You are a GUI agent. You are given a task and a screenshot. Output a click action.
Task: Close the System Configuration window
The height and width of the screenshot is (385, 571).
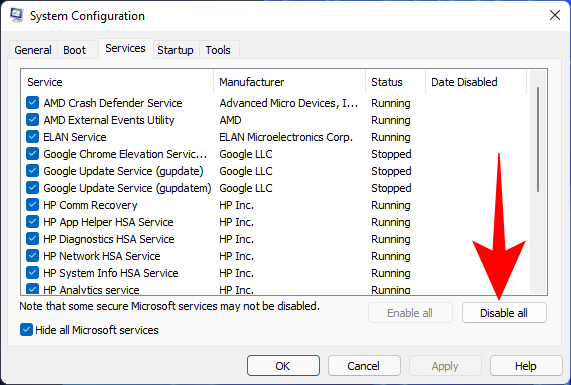pos(555,15)
